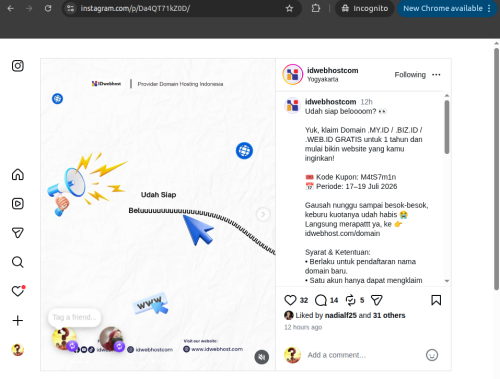Open Chrome three-dot menu
The height and width of the screenshot is (379, 500).
pyautogui.click(x=489, y=8)
